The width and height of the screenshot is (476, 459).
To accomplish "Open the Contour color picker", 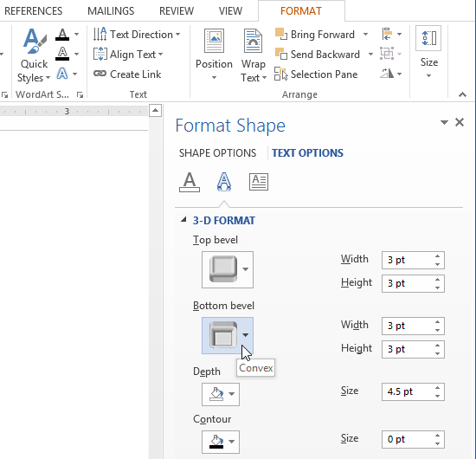I will tap(221, 442).
